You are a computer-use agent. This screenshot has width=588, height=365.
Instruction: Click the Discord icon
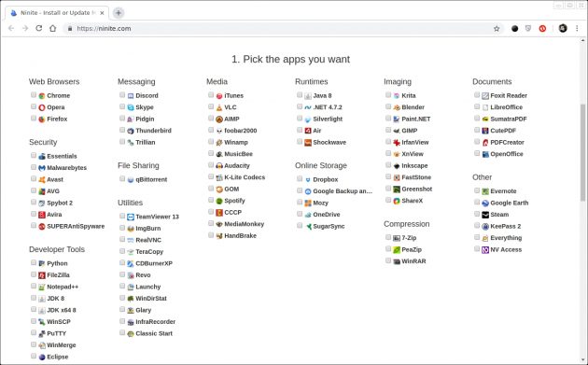(x=131, y=96)
